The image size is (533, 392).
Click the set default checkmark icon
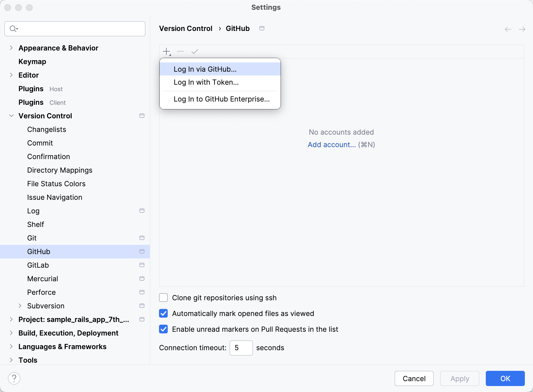195,51
